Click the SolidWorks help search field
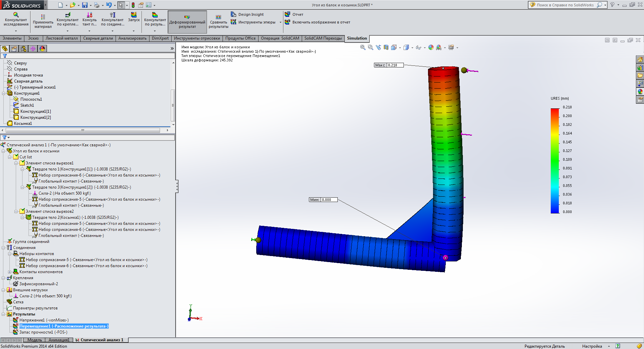 [x=565, y=5]
